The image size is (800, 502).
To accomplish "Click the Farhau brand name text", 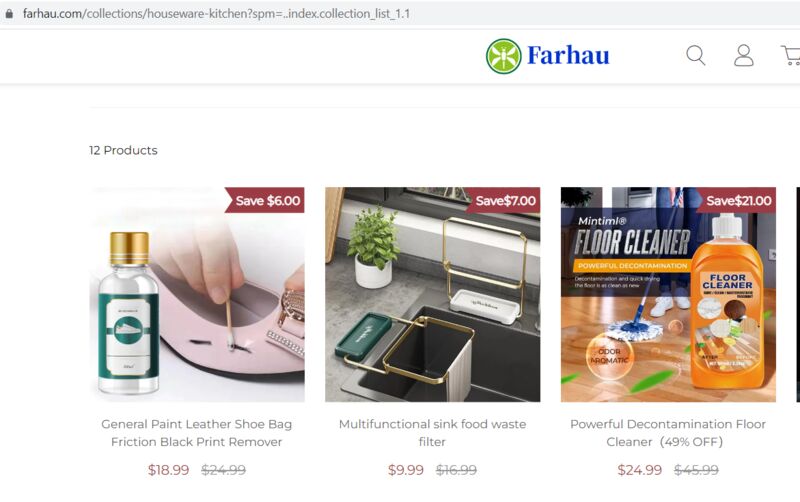I will (x=568, y=55).
